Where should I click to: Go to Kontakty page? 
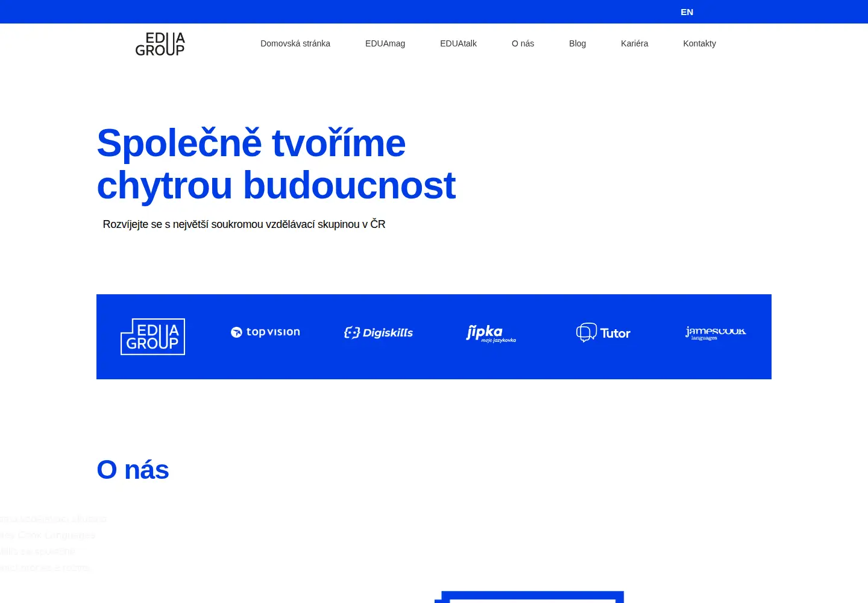[x=699, y=43]
